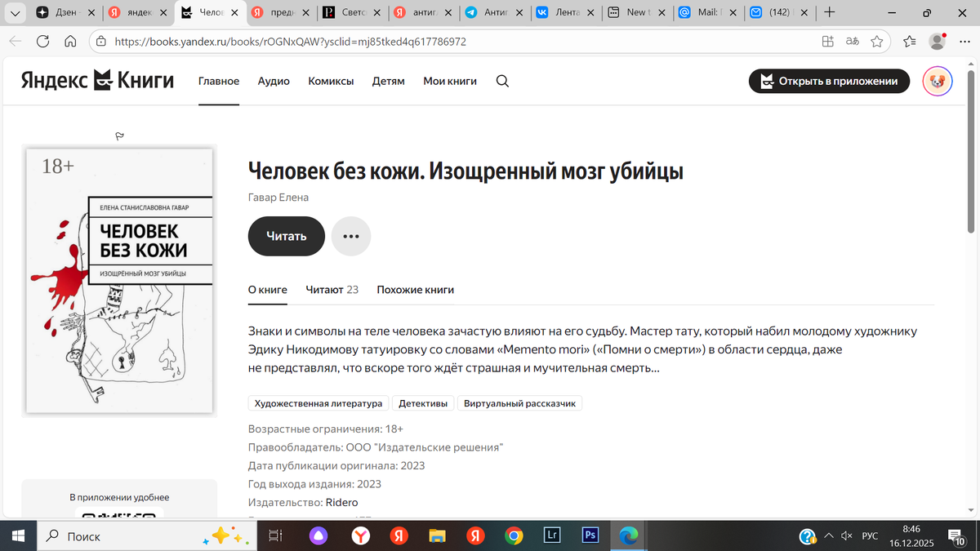The width and height of the screenshot is (980, 551).
Task: Click text 'Год выхода издания: 2023'
Action: coord(314,483)
